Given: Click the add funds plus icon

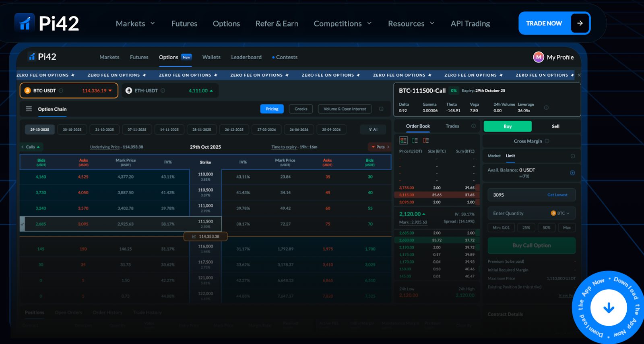Looking at the screenshot, I should (572, 173).
